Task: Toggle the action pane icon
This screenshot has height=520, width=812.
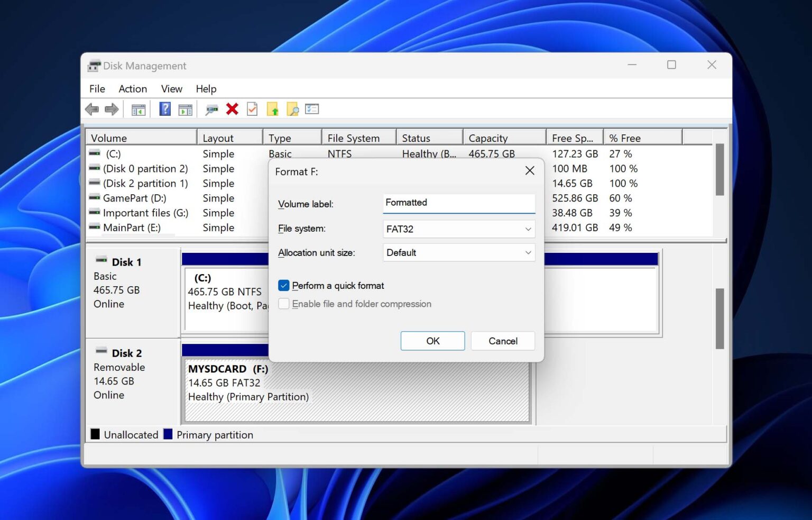Action: 184,109
